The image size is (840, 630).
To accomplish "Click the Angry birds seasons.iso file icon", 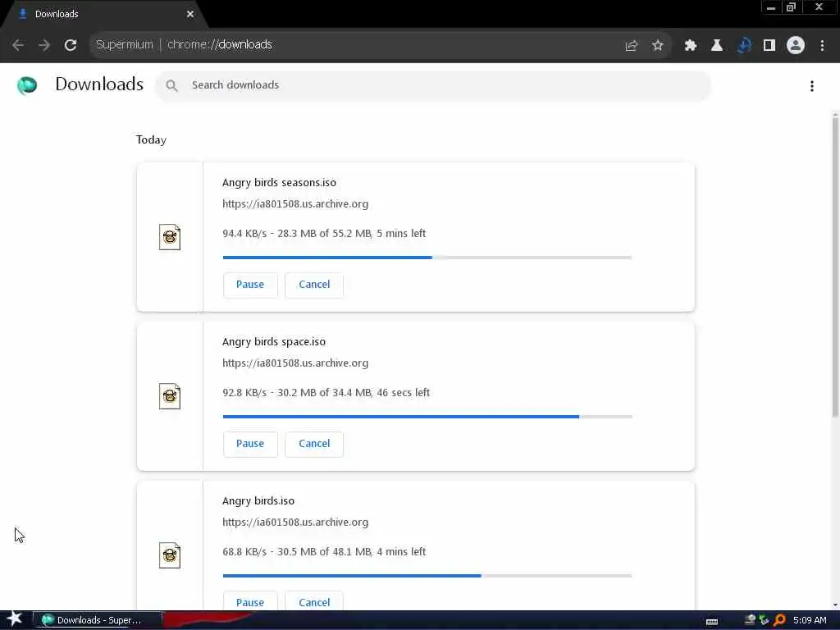I will click(170, 237).
